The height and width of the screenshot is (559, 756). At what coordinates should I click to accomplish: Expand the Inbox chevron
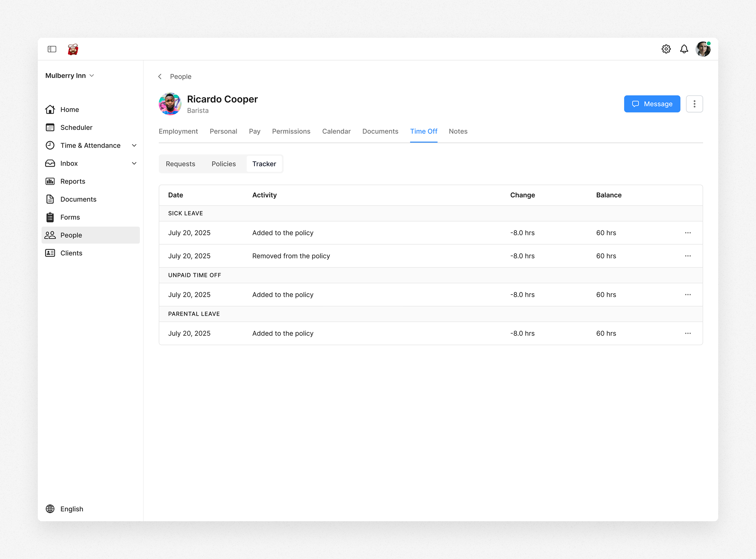pos(134,163)
